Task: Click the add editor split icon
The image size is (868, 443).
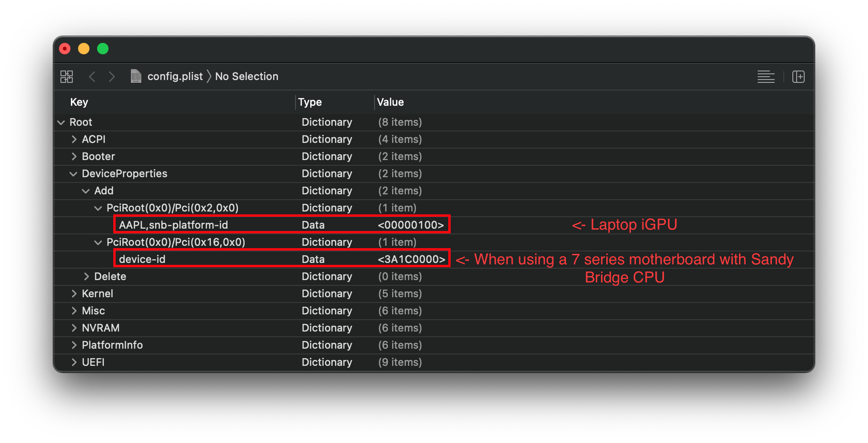Action: point(798,77)
